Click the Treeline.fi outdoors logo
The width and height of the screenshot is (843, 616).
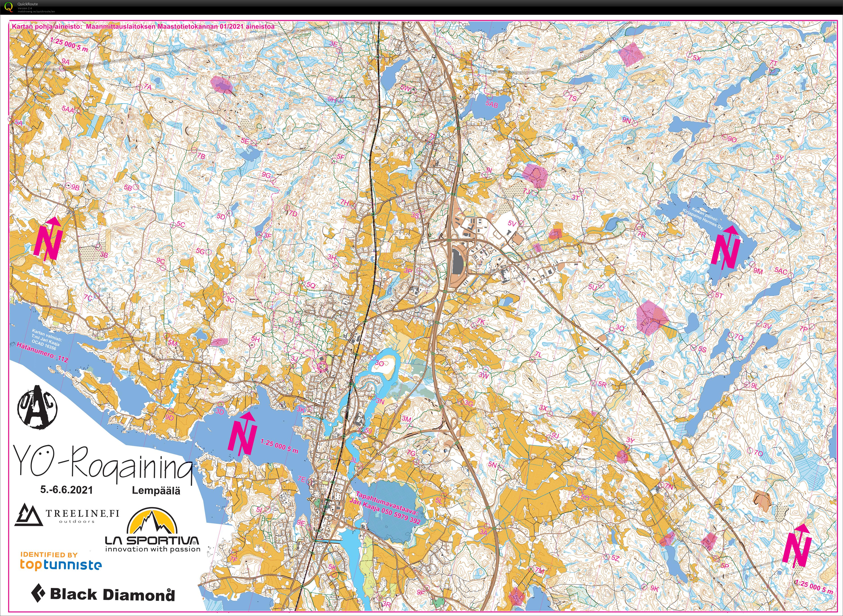click(67, 514)
